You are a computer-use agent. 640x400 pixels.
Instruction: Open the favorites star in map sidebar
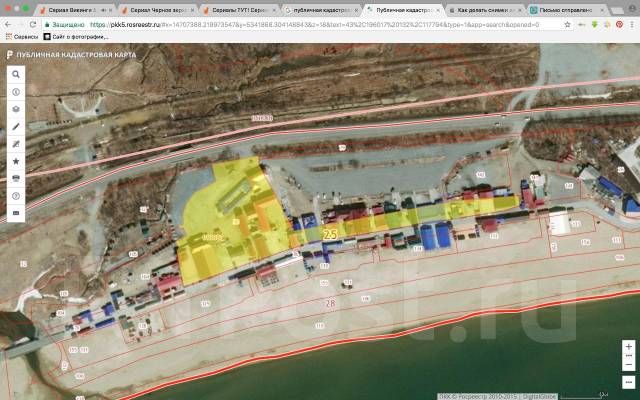15,161
